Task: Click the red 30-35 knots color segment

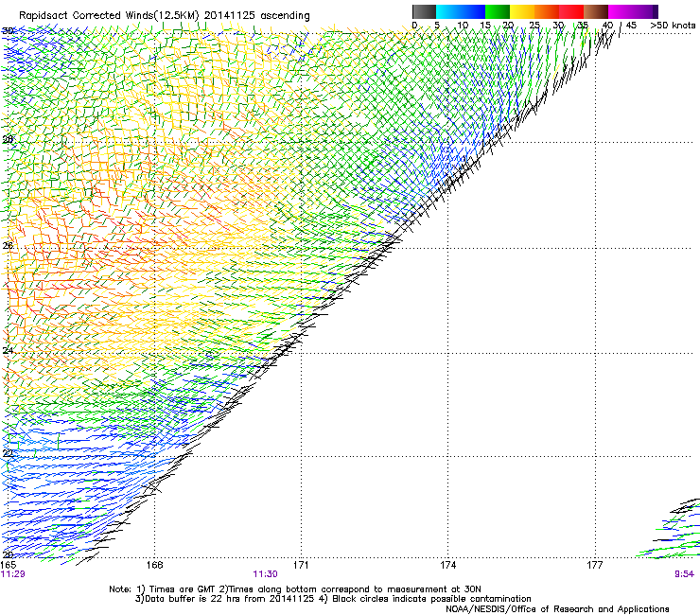Action: click(x=571, y=11)
